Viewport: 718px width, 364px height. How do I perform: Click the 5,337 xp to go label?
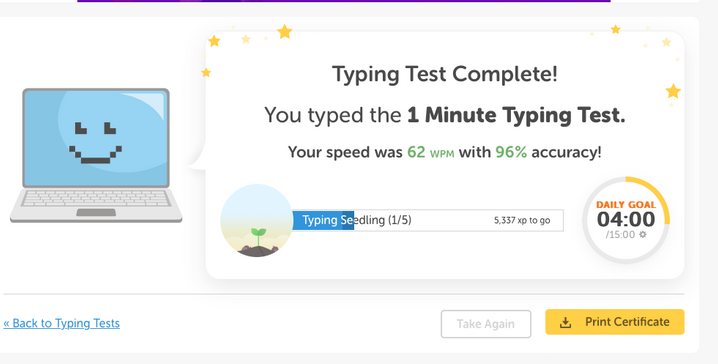pos(522,220)
